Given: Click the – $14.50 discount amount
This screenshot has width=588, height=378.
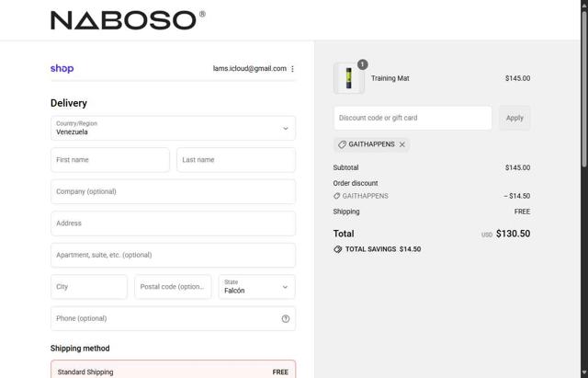Looking at the screenshot, I should click(x=516, y=196).
